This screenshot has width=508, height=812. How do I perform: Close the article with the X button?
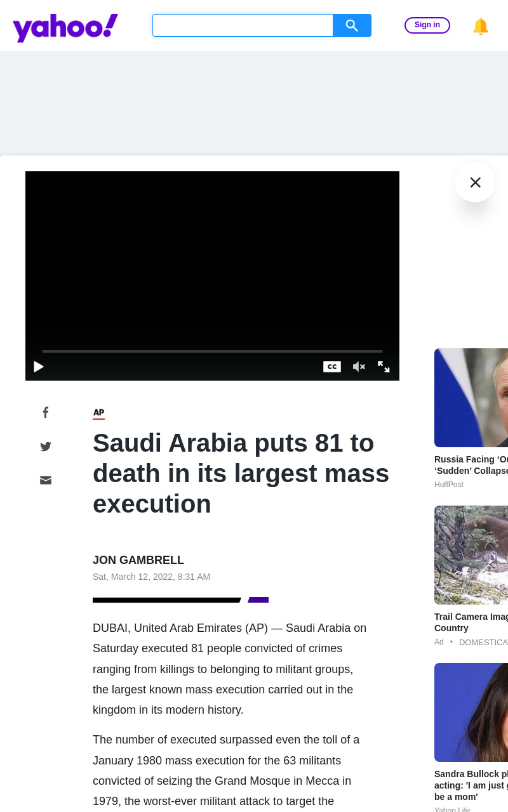(475, 182)
